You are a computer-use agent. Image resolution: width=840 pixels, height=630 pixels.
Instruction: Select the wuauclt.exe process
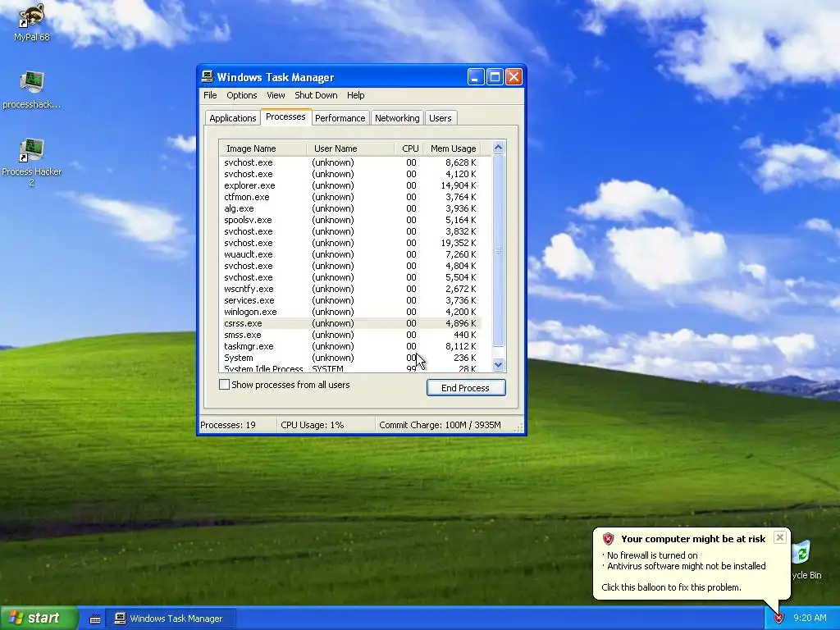pos(350,254)
